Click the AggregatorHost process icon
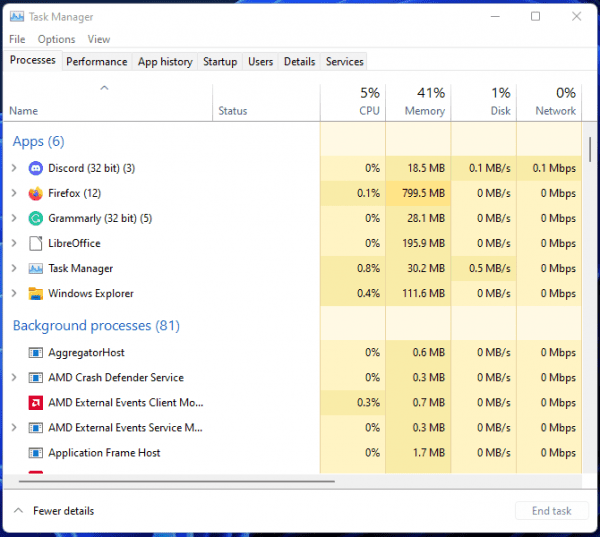 tap(36, 353)
